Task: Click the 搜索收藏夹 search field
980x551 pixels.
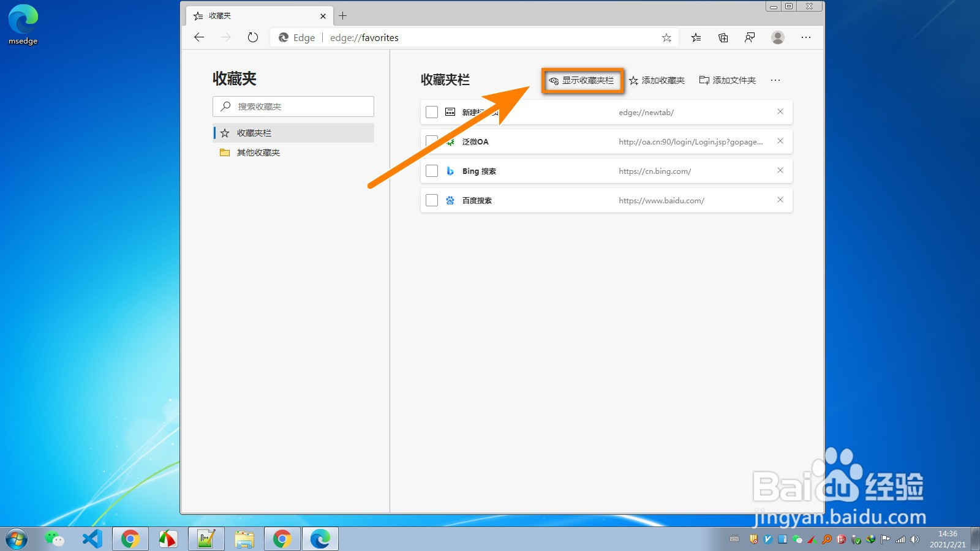Action: pyautogui.click(x=293, y=107)
